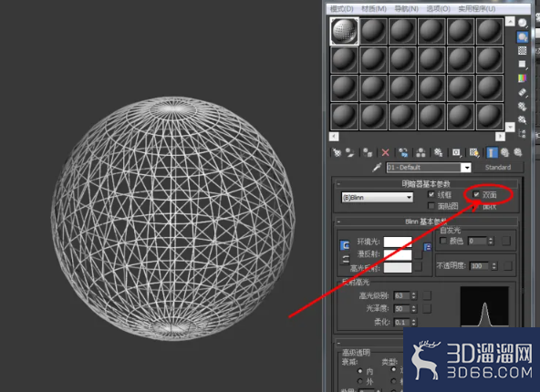Click sample slots scroll up arrow
Screen dimensions: 540x392
(x=510, y=21)
